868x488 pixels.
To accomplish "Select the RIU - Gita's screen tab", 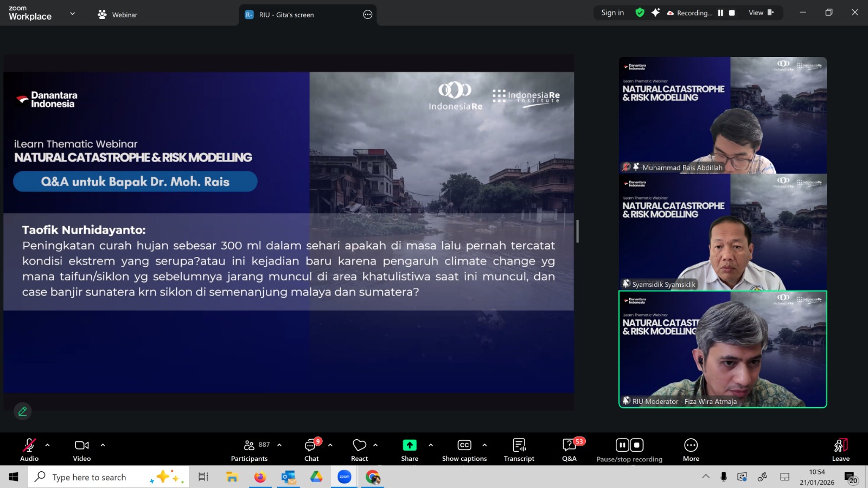I will (286, 15).
